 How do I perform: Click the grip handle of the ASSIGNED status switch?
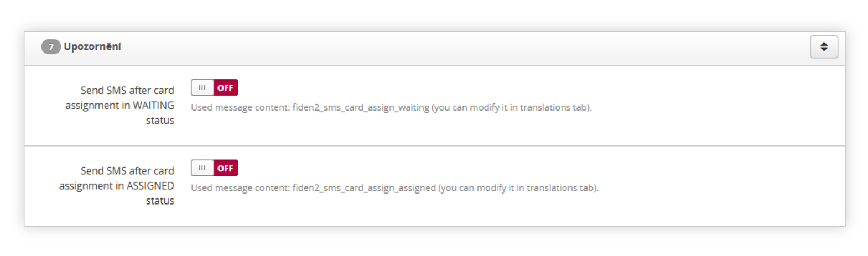coord(202,168)
